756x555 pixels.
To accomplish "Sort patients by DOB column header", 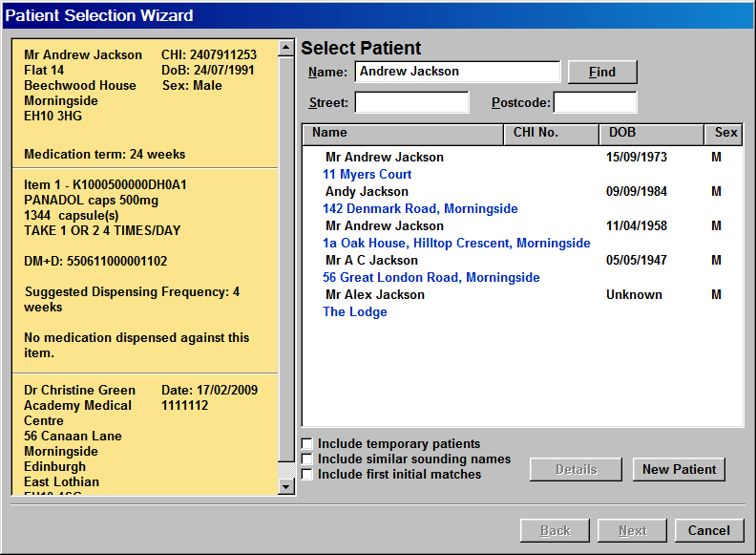I will pyautogui.click(x=650, y=133).
